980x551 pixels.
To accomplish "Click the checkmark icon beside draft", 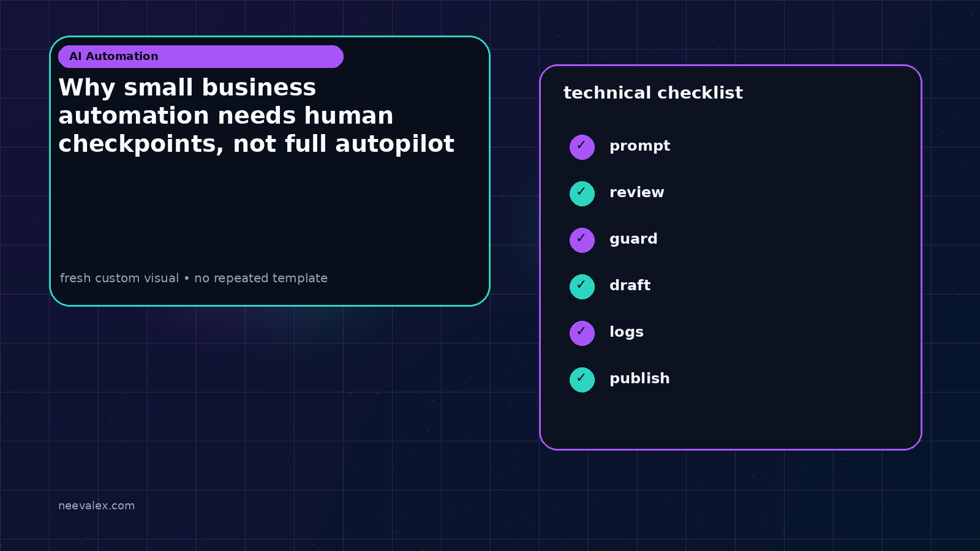I will pyautogui.click(x=582, y=287).
